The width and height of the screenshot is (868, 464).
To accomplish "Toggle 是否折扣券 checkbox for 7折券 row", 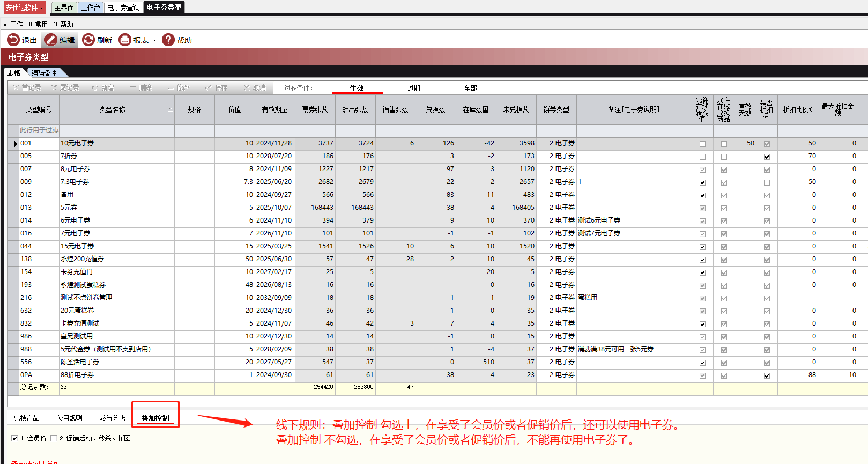I will point(767,157).
